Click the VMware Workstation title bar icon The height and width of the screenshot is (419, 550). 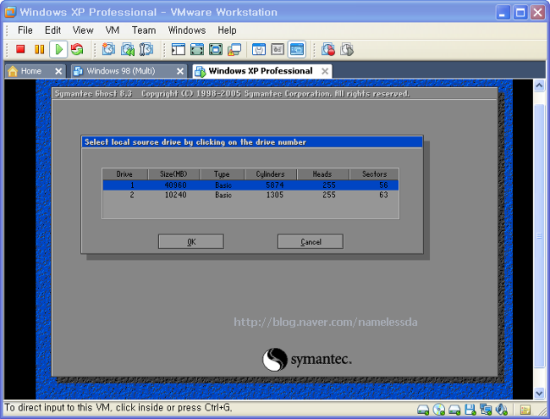coord(10,12)
